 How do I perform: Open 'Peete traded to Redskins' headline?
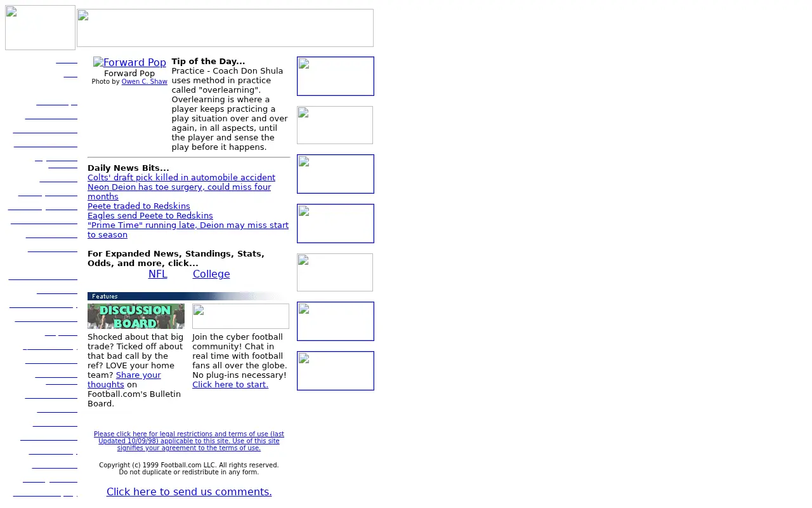[x=139, y=206]
